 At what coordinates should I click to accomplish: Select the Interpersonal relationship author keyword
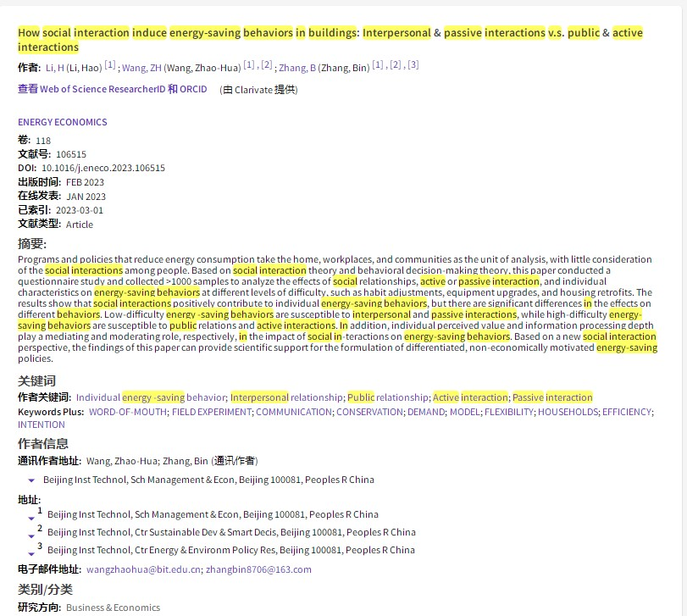[x=286, y=397]
